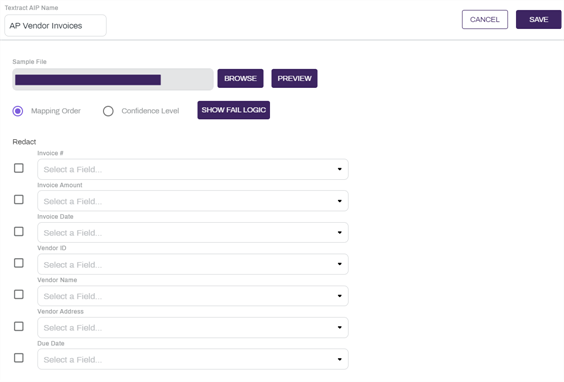Edit the Textract AIP Name field

(55, 26)
